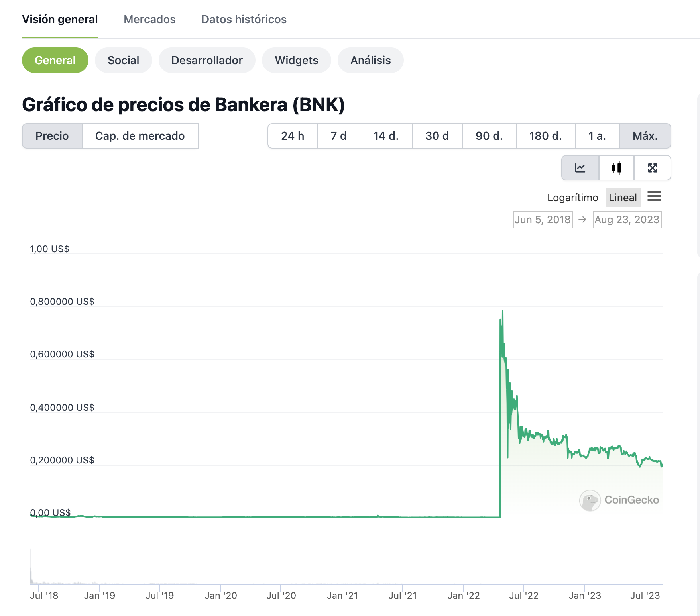
Task: Edit start date Jun 5, 2018
Action: click(x=543, y=220)
